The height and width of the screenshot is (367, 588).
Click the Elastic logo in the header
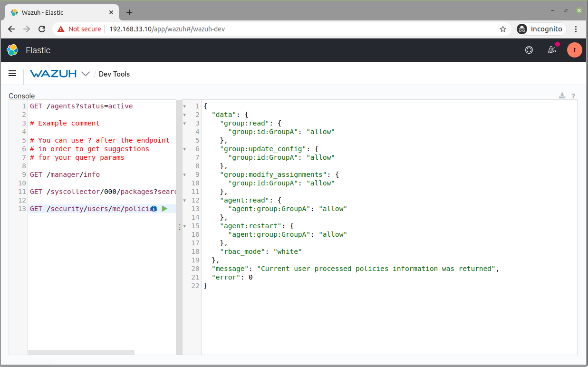pyautogui.click(x=12, y=49)
